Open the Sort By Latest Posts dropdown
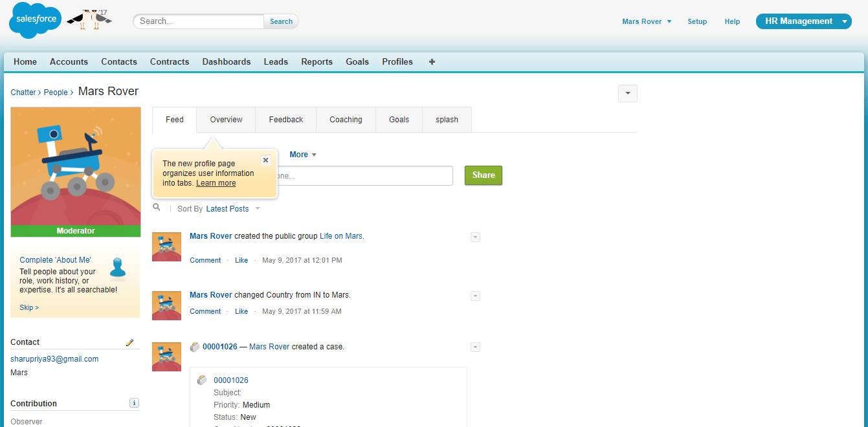The width and height of the screenshot is (868, 427). coord(227,208)
